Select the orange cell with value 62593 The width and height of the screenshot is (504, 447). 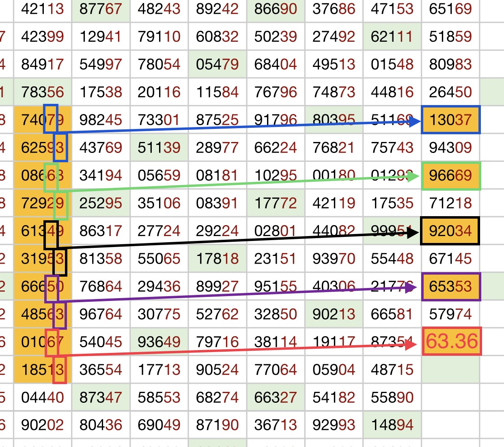43,148
